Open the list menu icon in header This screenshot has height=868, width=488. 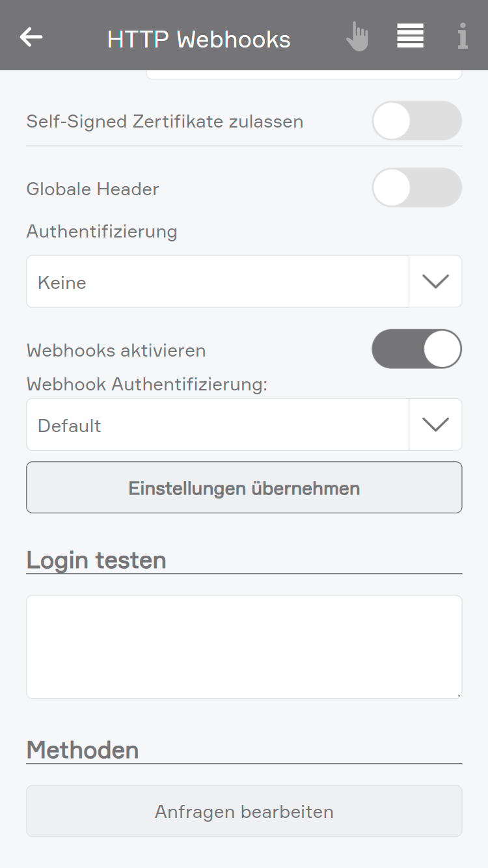(x=410, y=36)
